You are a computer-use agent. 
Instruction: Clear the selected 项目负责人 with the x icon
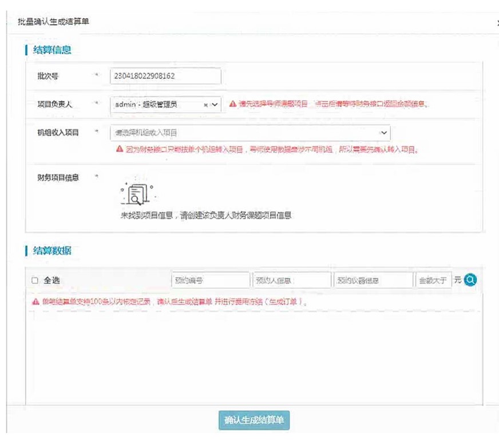206,105
